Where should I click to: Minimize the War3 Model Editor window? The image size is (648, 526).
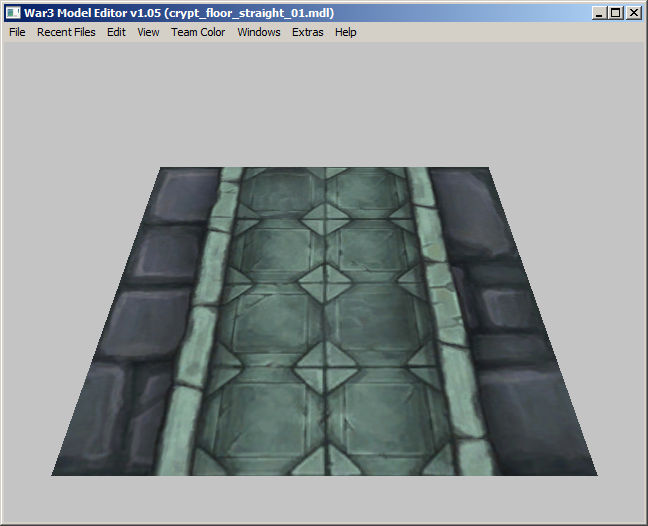(600, 13)
